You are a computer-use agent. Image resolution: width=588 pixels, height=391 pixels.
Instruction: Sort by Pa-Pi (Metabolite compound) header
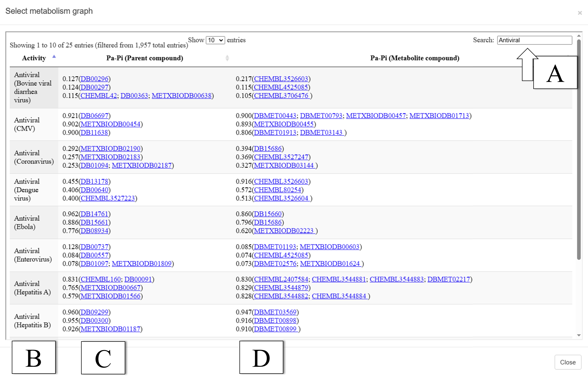point(415,58)
